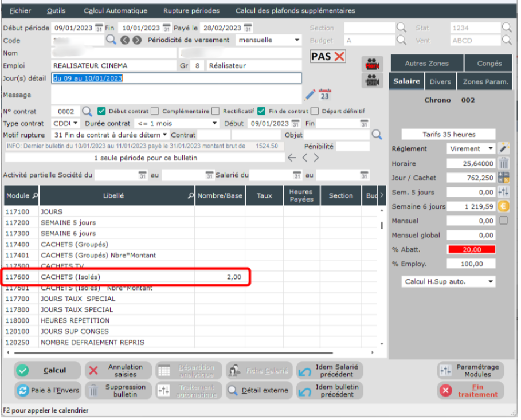Click the red % Abatt. field
The width and height of the screenshot is (521, 420).
pyautogui.click(x=471, y=249)
